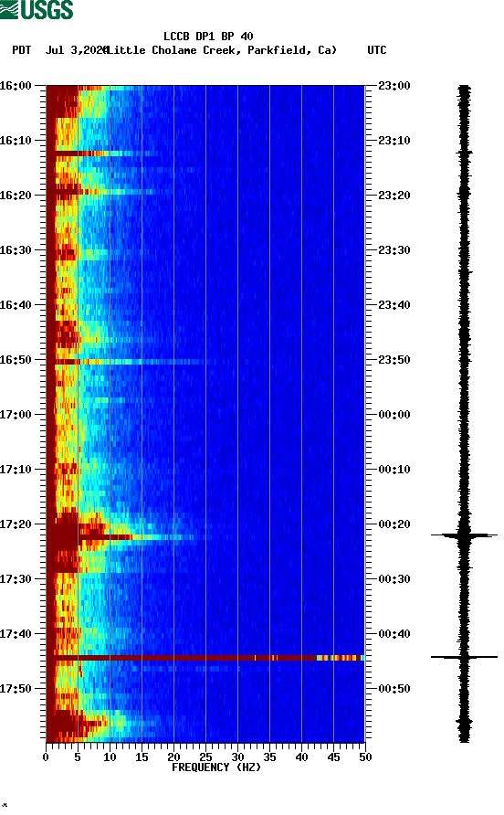Click the 5 Hz frequency axis label

pyautogui.click(x=78, y=757)
